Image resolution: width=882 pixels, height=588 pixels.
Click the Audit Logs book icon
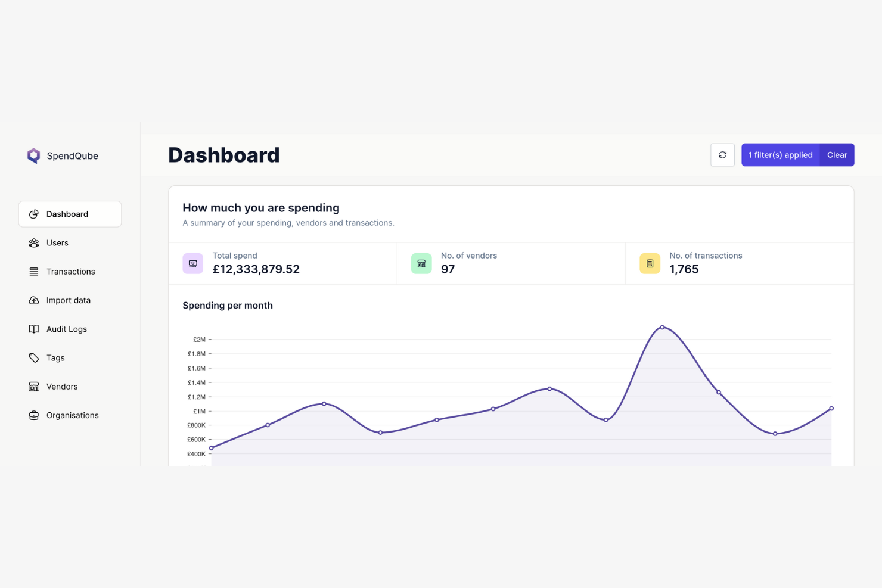[x=34, y=329]
